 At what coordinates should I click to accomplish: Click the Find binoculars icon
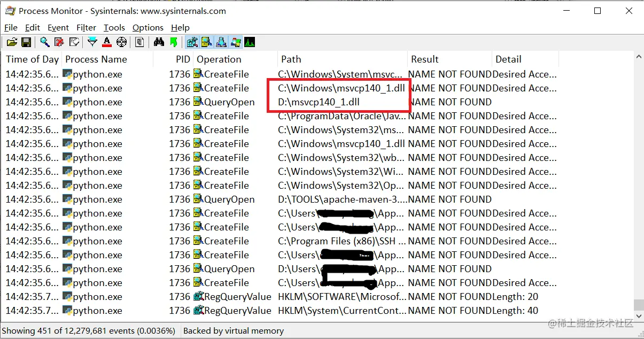tap(159, 42)
